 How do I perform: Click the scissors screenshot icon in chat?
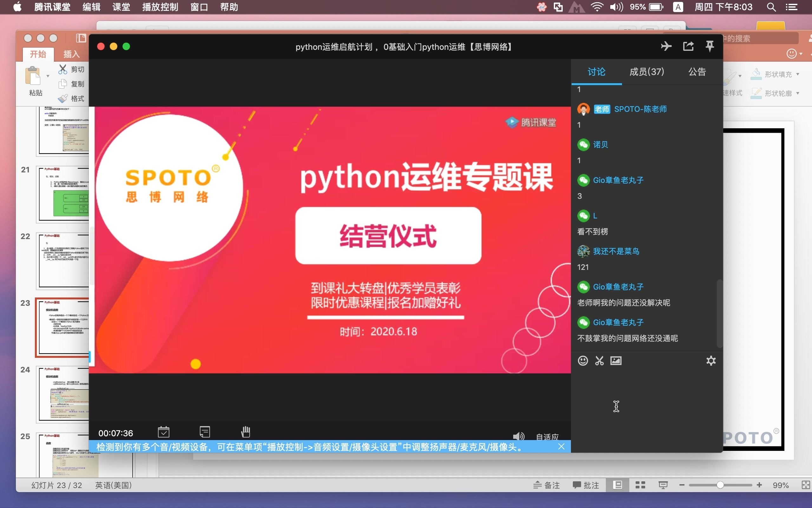pos(599,360)
